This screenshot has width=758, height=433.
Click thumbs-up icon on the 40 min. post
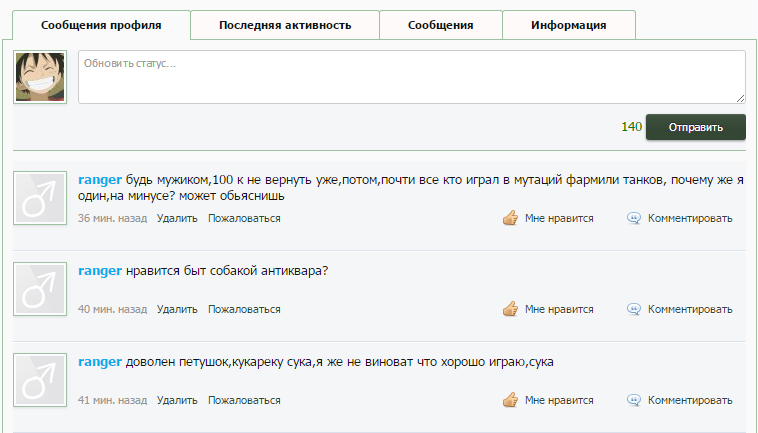tap(510, 309)
